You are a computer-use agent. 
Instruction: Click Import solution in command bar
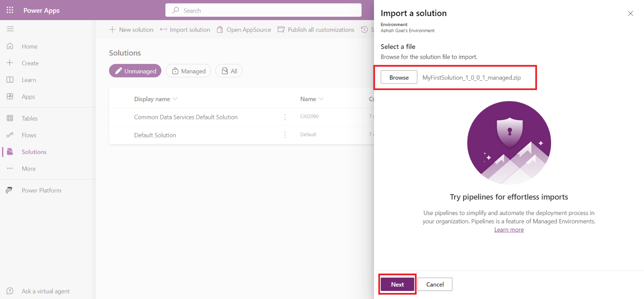pyautogui.click(x=185, y=30)
